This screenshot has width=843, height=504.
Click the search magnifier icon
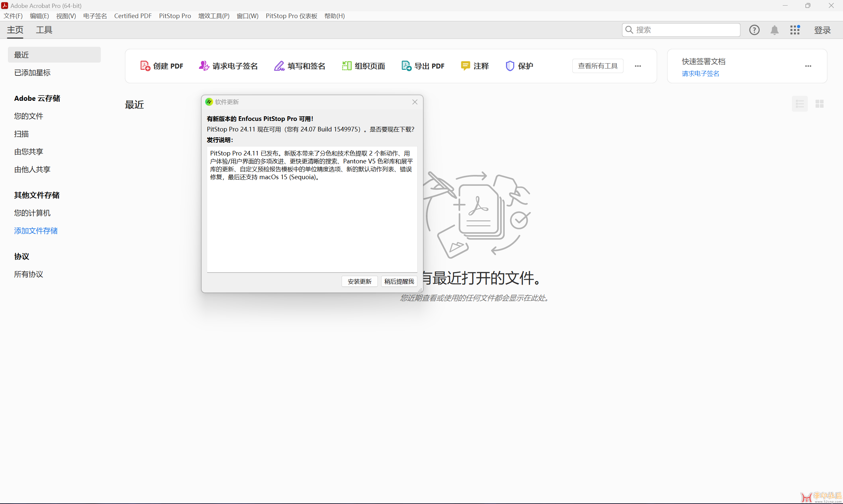point(629,30)
